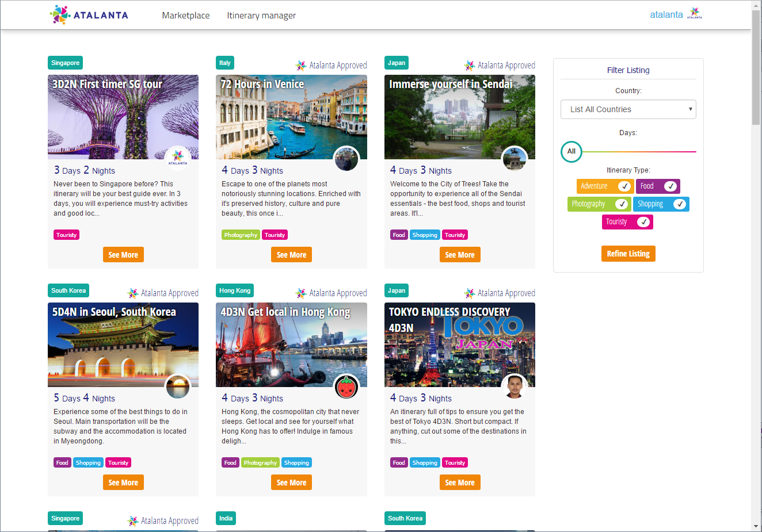
Task: Click the Singapore tag above SG tour
Action: [66, 63]
